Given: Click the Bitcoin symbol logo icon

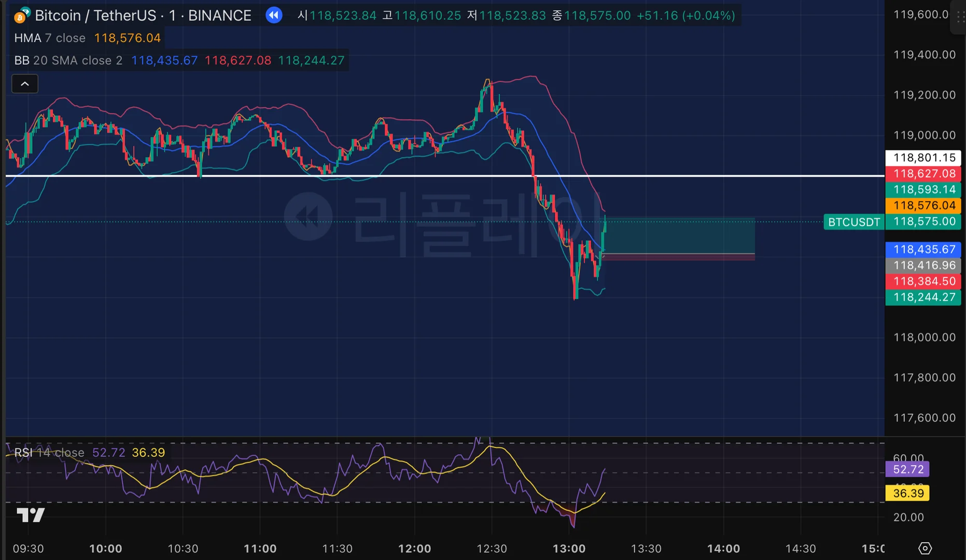Looking at the screenshot, I should pos(22,16).
